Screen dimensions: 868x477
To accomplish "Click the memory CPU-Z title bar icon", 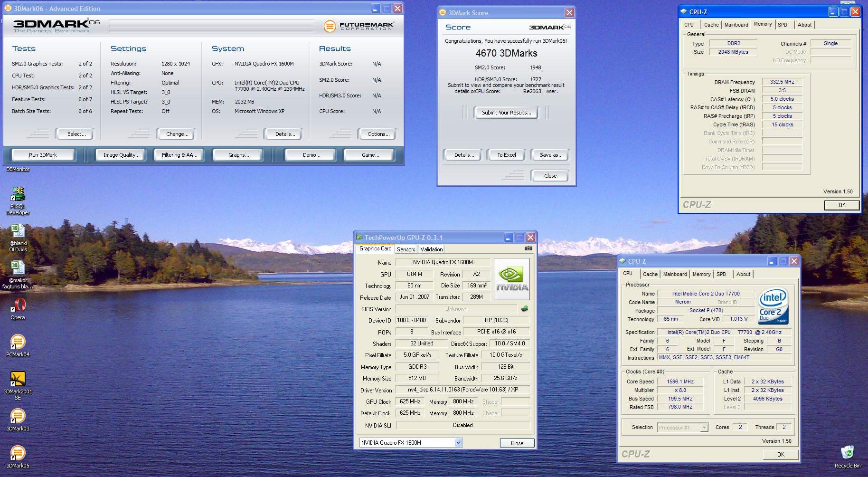I will click(684, 11).
